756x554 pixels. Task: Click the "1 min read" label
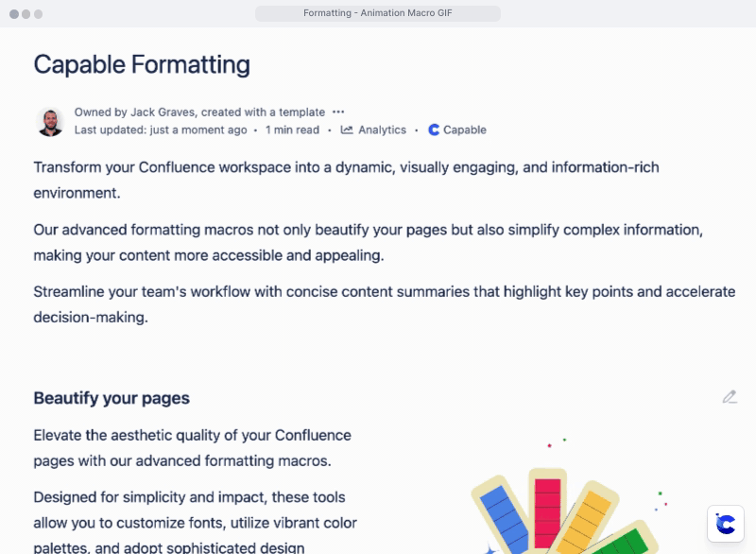pyautogui.click(x=292, y=130)
